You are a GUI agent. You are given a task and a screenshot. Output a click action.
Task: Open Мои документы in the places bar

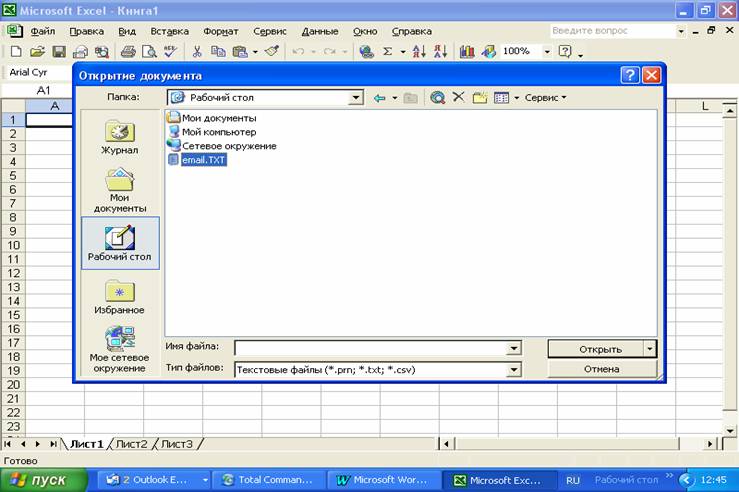[x=119, y=188]
